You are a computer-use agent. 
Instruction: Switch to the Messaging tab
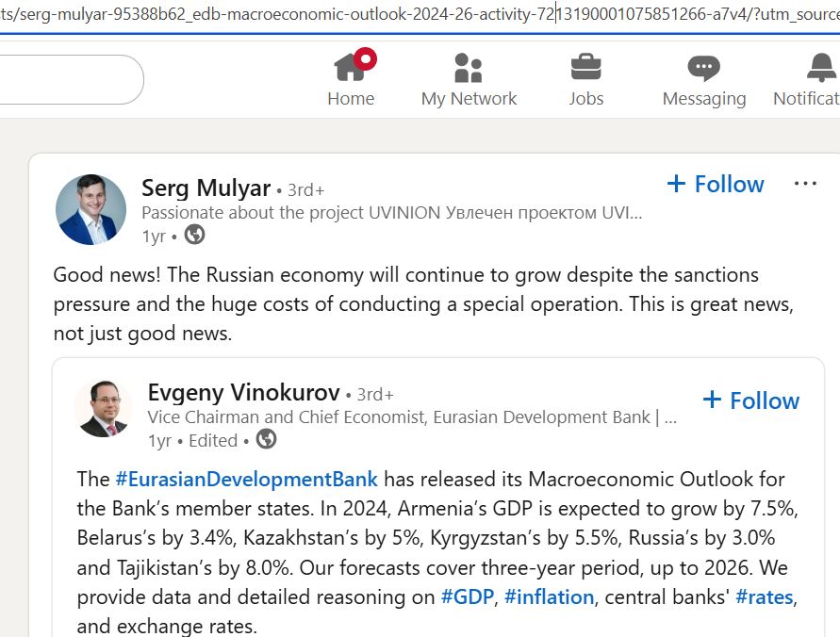tap(703, 78)
